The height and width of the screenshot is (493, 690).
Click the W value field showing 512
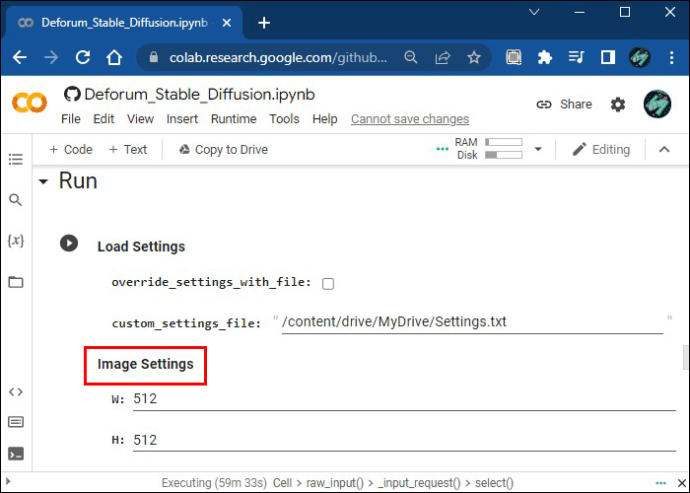click(404, 400)
